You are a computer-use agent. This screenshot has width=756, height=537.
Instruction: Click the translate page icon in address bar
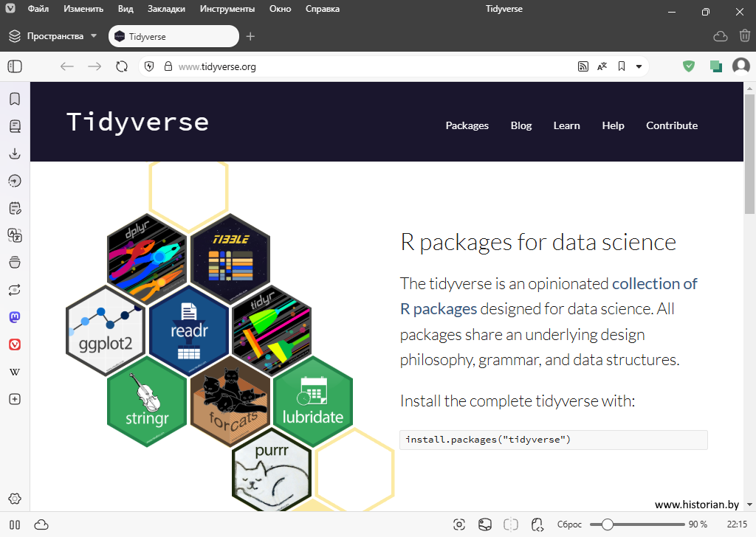(x=602, y=66)
